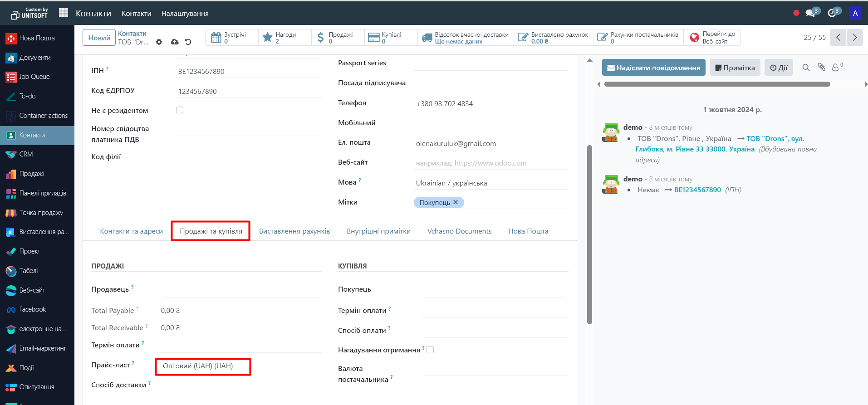Click the cloud save icon
This screenshot has width=868, height=405.
pos(175,42)
